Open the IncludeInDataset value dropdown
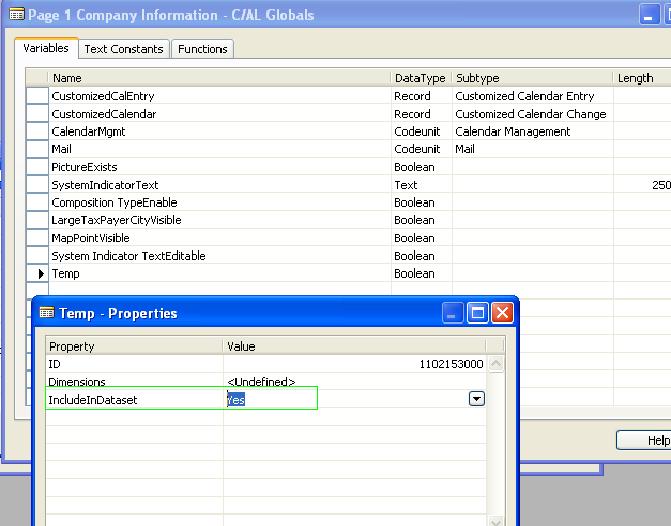The height and width of the screenshot is (526, 671). [477, 399]
